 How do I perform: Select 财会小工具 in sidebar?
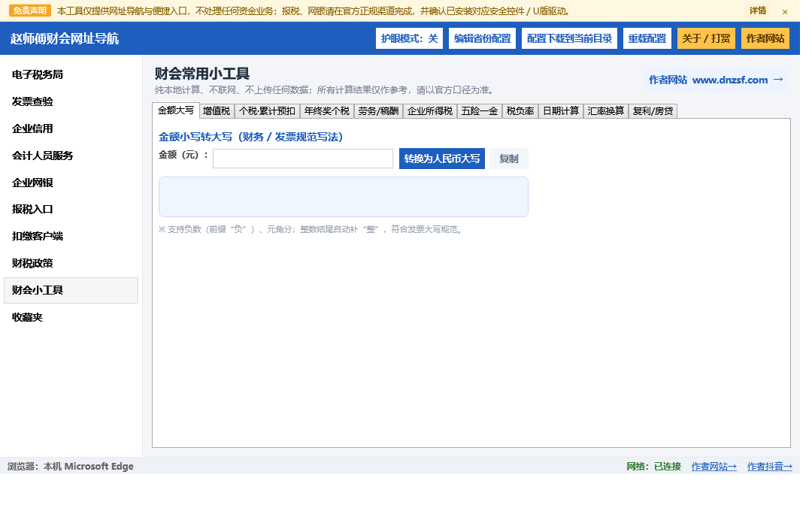click(x=71, y=290)
